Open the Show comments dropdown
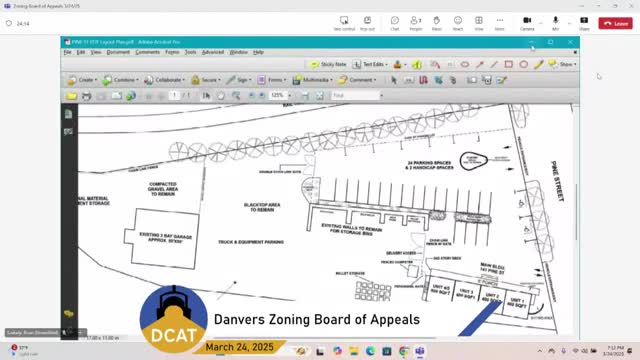Image resolution: width=640 pixels, height=360 pixels. click(x=563, y=64)
